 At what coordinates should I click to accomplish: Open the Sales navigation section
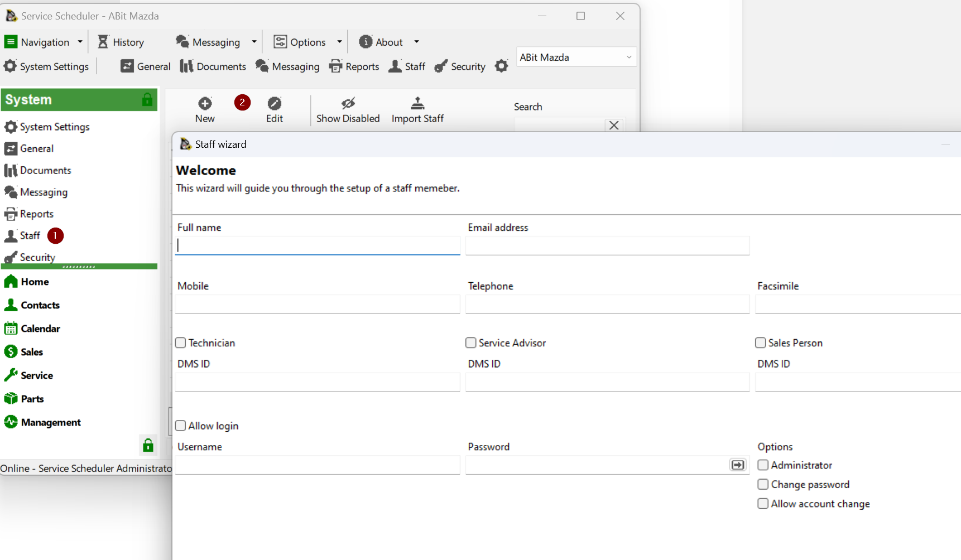(23, 352)
